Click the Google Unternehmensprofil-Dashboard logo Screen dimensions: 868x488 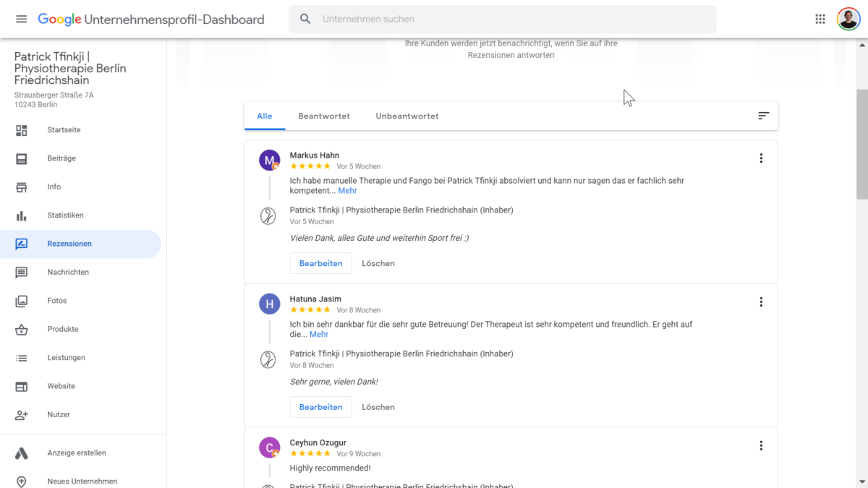151,20
